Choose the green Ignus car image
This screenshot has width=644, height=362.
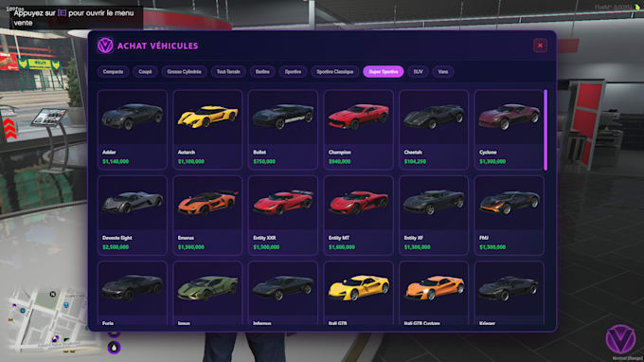pos(207,288)
